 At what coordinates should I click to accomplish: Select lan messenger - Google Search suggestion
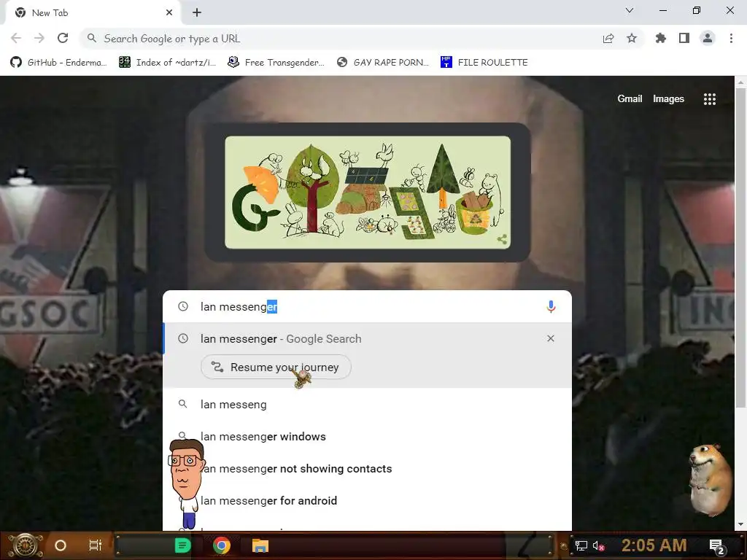pyautogui.click(x=367, y=338)
